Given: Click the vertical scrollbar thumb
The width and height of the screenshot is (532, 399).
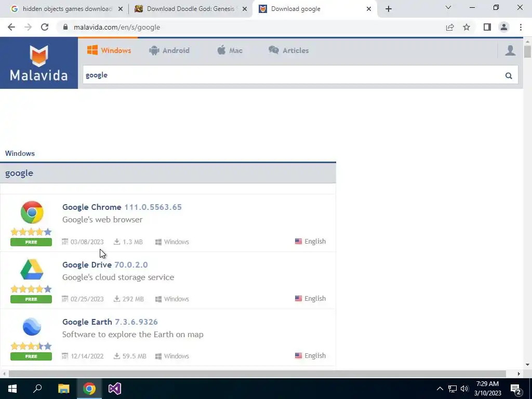Looking at the screenshot, I should pyautogui.click(x=527, y=51).
